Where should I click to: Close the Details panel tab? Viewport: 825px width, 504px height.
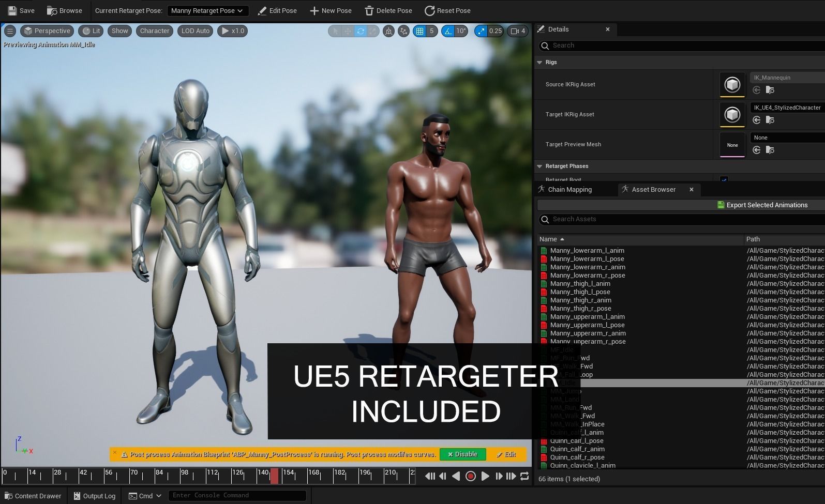pyautogui.click(x=608, y=29)
